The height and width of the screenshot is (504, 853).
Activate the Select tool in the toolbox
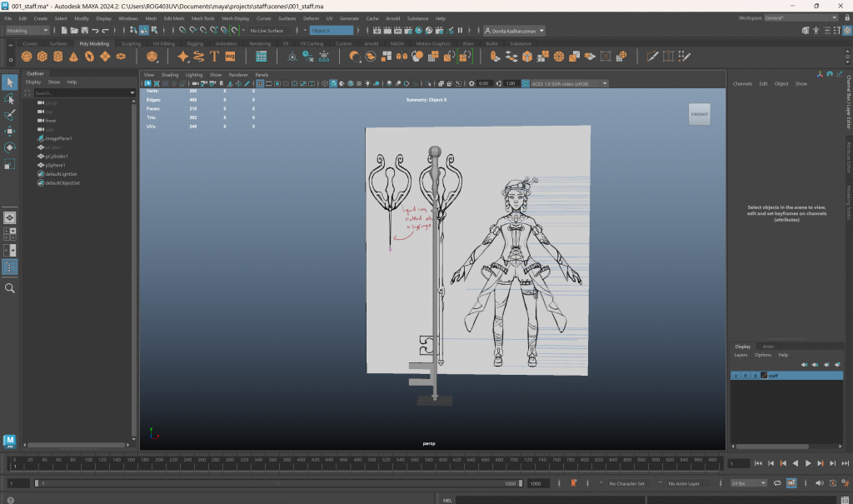[10, 82]
